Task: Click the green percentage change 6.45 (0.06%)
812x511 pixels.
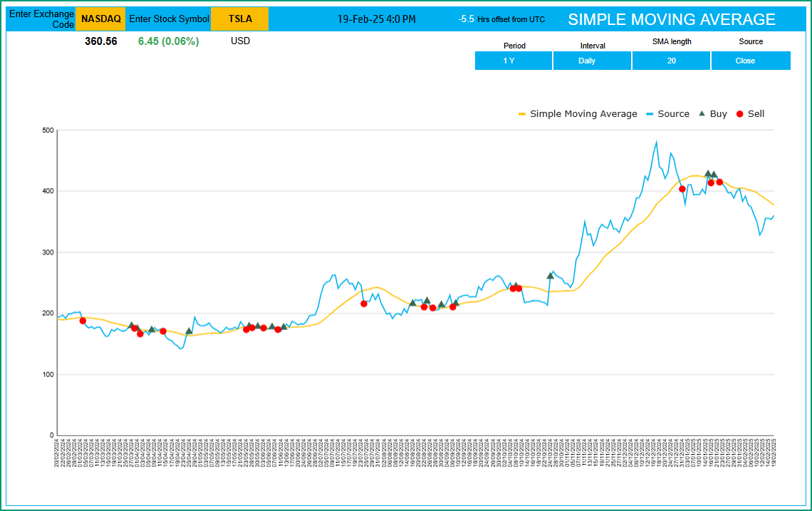Action: pos(169,41)
